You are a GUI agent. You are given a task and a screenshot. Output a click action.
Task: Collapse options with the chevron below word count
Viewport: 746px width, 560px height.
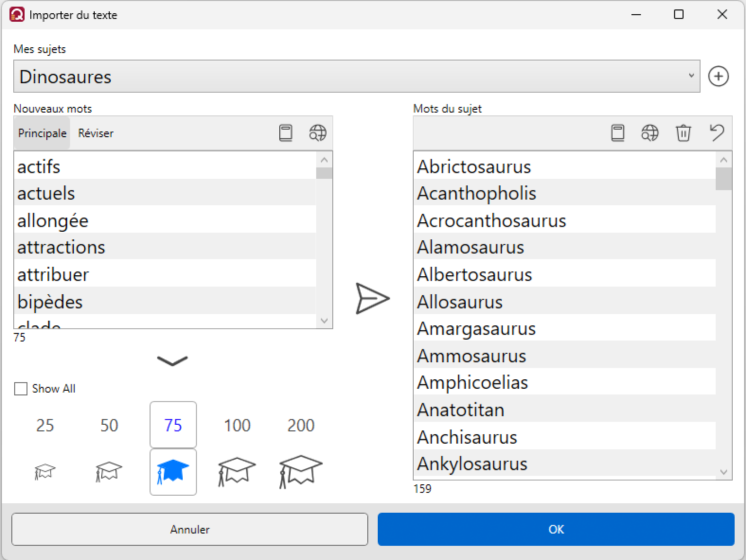[172, 361]
